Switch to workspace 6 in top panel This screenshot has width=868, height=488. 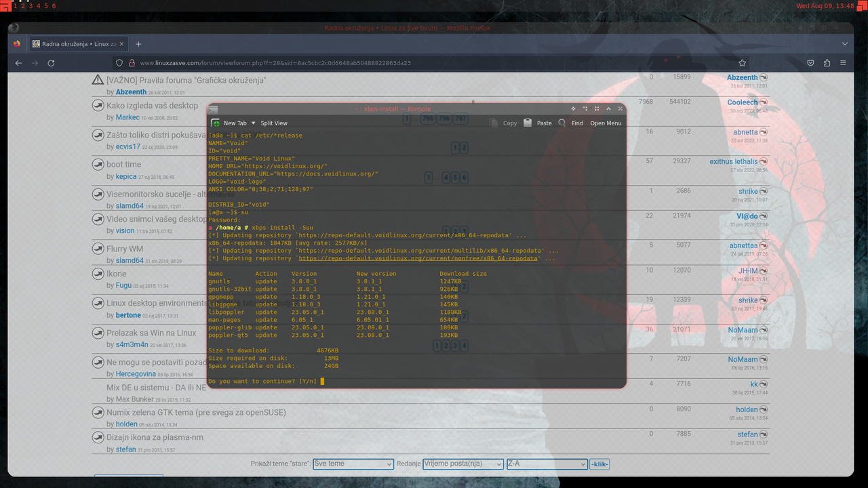point(54,5)
